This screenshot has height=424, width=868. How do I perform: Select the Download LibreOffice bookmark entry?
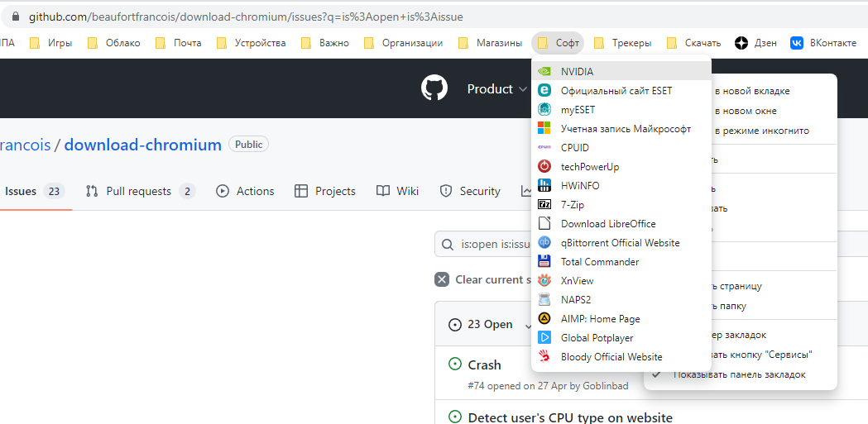pyautogui.click(x=621, y=224)
